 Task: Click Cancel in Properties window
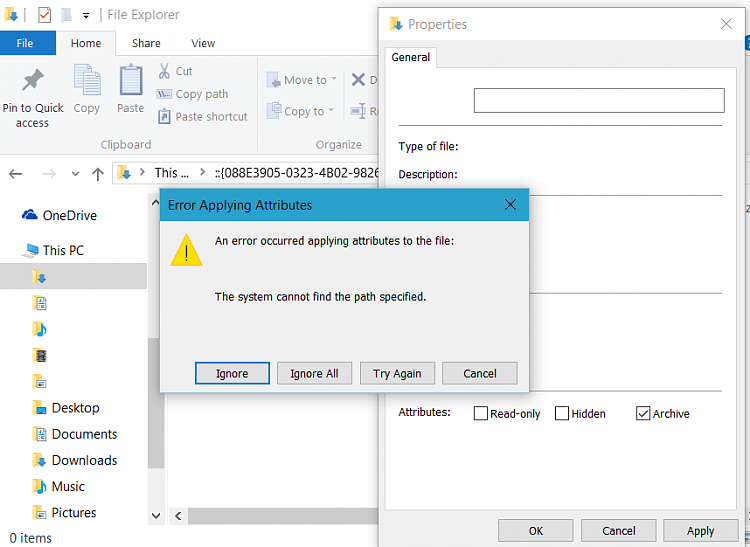(x=618, y=531)
